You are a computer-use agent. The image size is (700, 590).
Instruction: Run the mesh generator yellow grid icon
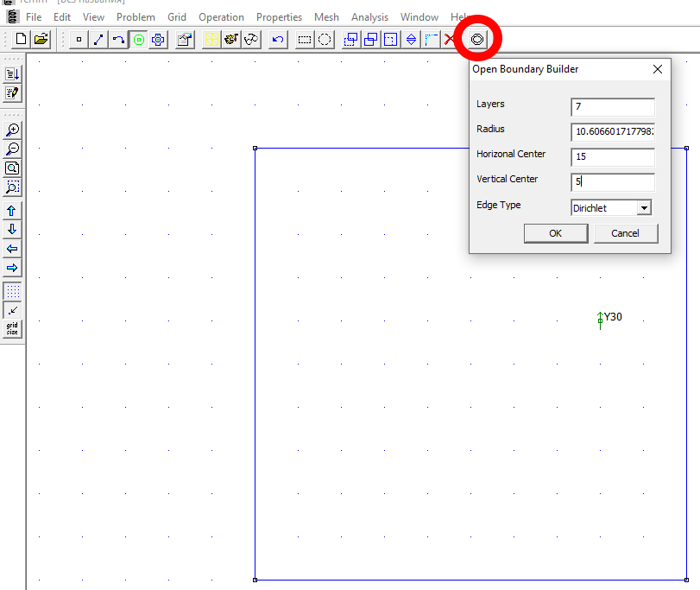pyautogui.click(x=211, y=39)
